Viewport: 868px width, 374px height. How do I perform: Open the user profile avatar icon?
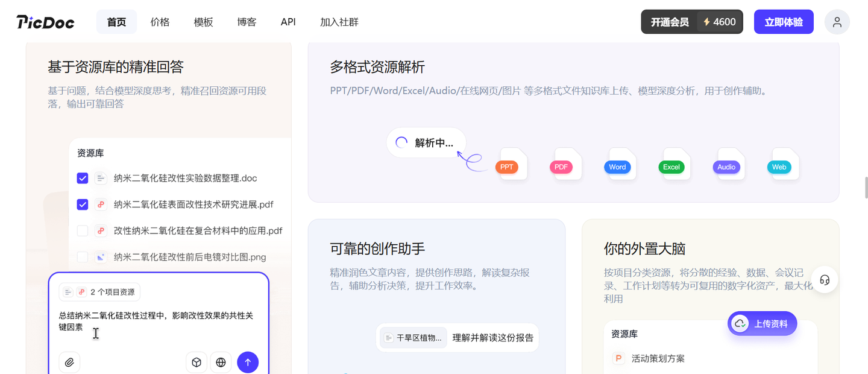(837, 22)
